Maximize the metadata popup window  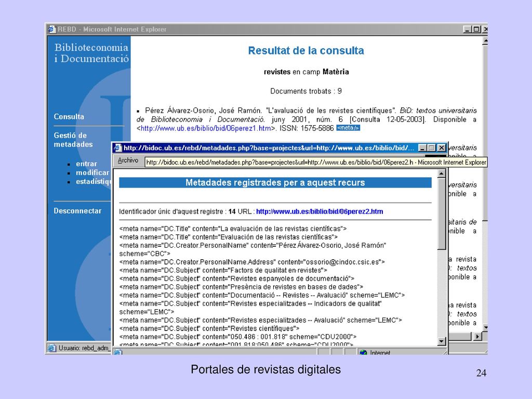coord(431,148)
